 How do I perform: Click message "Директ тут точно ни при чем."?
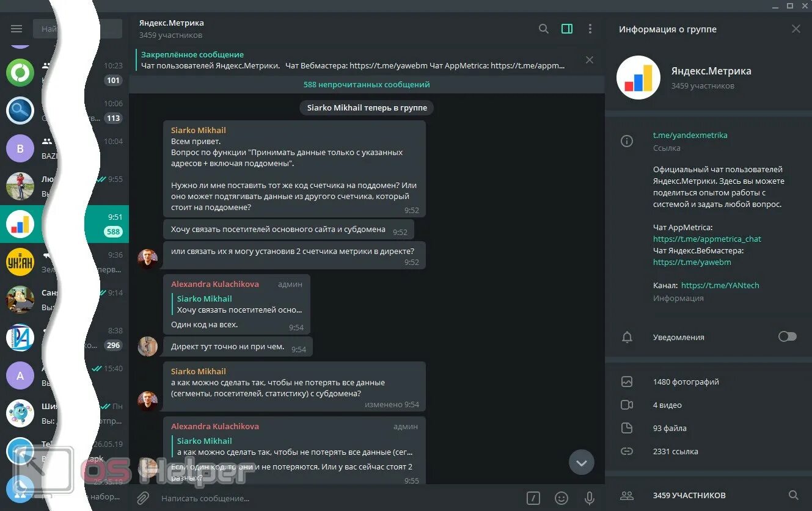[x=238, y=347]
